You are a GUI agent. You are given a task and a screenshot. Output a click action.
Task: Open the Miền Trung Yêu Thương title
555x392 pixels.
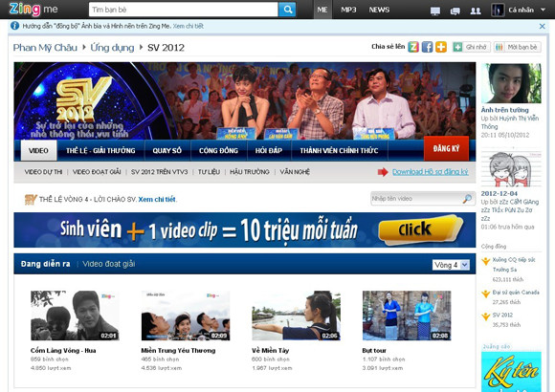tap(178, 350)
